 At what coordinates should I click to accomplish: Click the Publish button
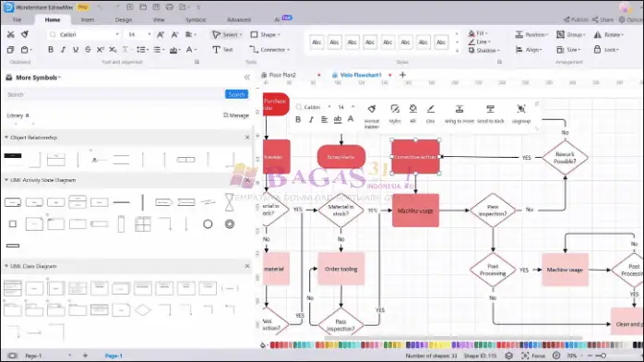pos(576,19)
